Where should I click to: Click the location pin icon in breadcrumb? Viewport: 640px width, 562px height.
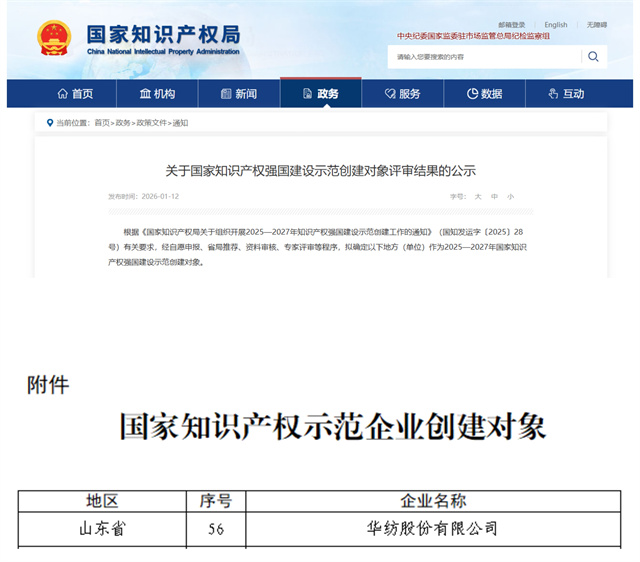[x=49, y=123]
